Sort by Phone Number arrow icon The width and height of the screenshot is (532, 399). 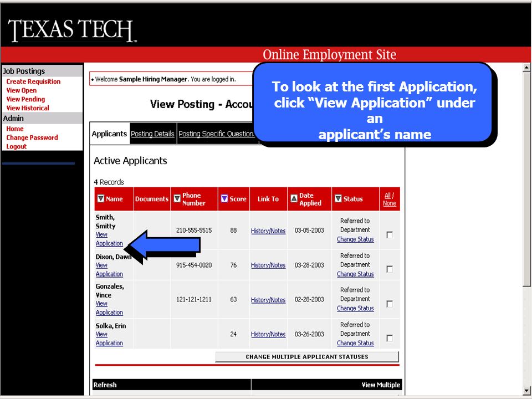tap(177, 198)
